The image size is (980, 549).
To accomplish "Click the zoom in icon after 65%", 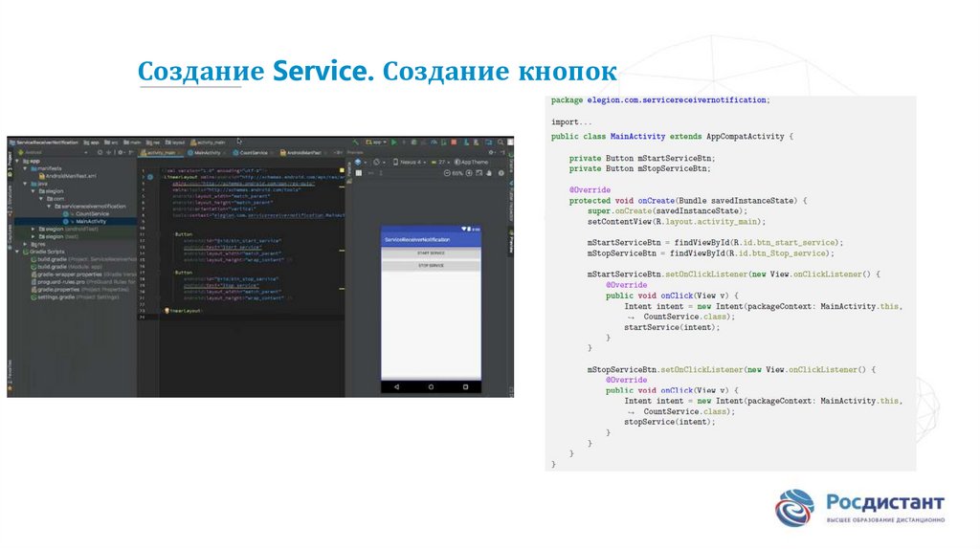I will [469, 173].
